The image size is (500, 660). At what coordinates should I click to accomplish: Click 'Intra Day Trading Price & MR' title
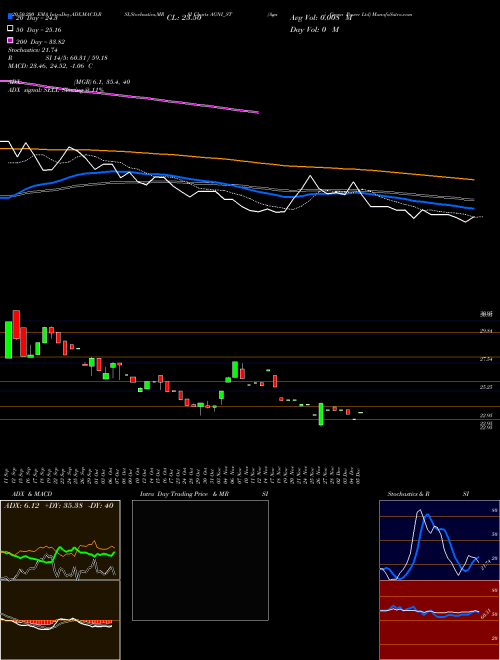click(184, 494)
